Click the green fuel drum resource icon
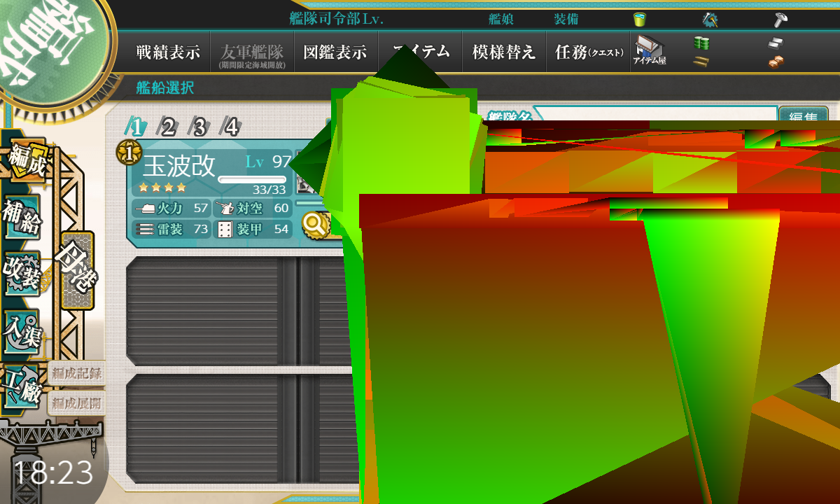This screenshot has width=840, height=504. (701, 43)
